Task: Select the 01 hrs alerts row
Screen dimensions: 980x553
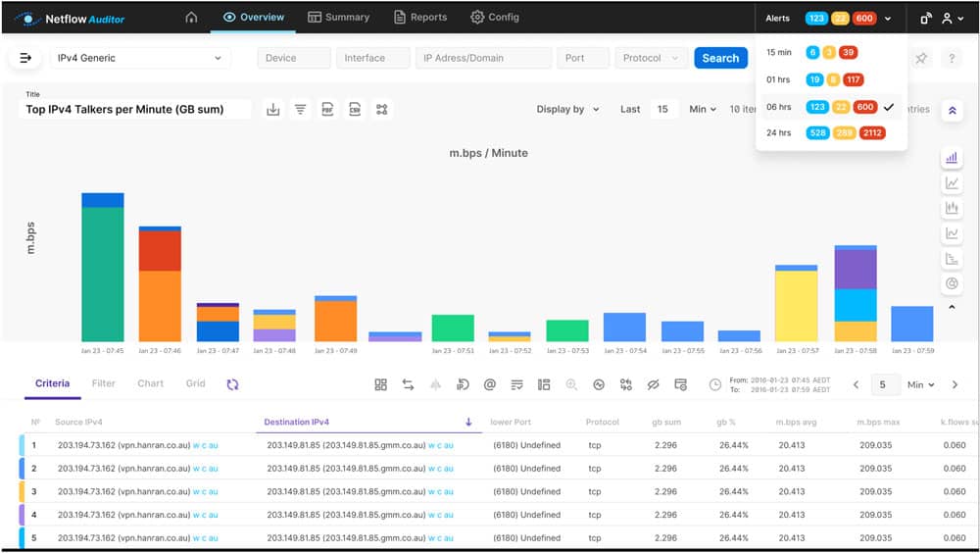Action: tap(831, 79)
